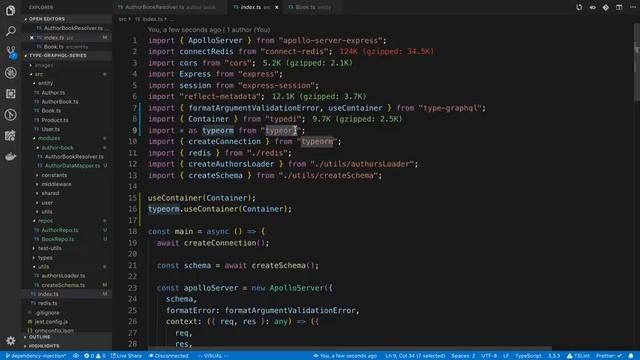640x360 pixels.
Task: Collapse the Open Editors section
Action: point(66,19)
